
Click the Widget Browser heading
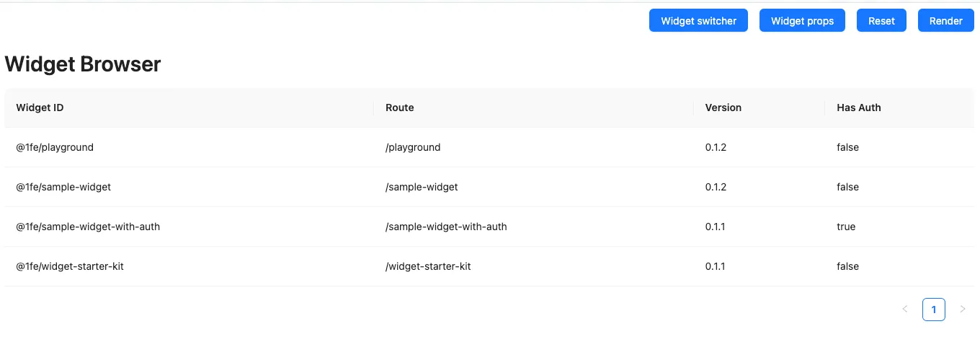click(x=83, y=64)
